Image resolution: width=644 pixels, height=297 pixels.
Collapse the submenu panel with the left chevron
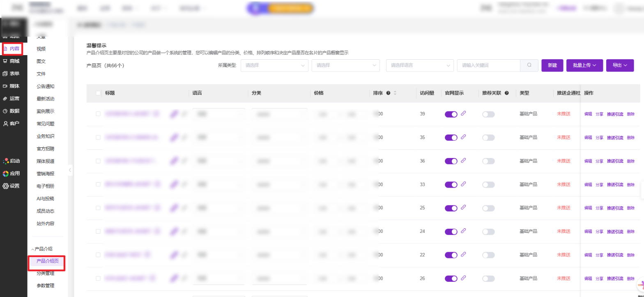click(x=70, y=170)
